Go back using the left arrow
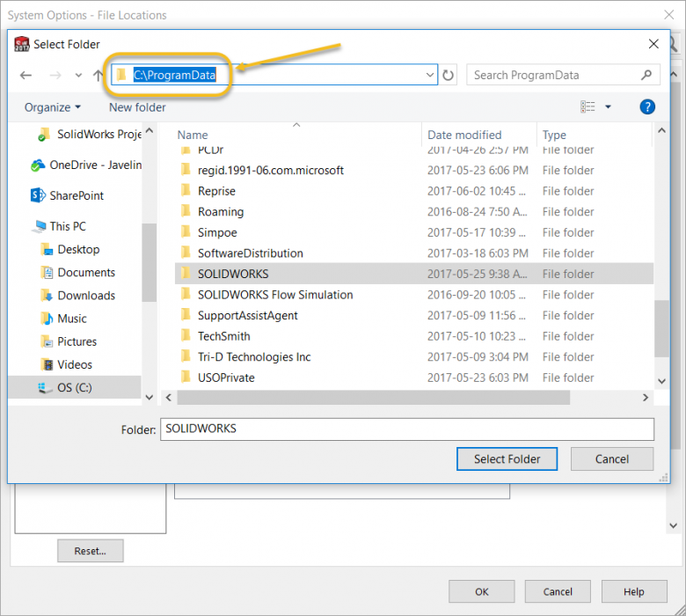Viewport: 686px width, 616px height. [x=26, y=76]
